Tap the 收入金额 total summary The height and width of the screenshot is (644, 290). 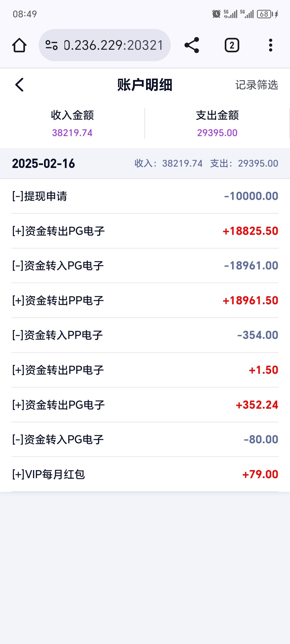pos(72,123)
